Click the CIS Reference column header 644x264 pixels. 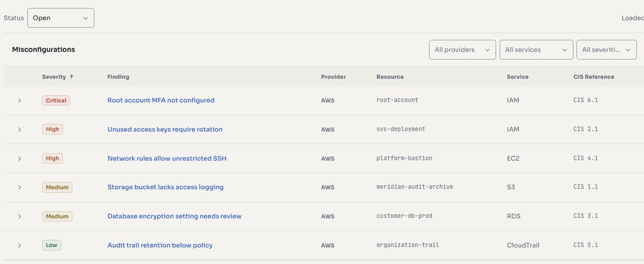click(x=594, y=77)
